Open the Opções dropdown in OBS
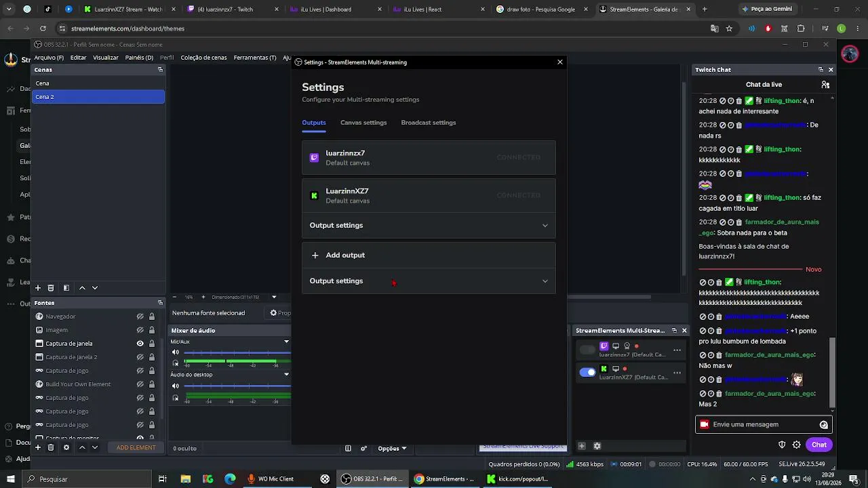The image size is (868, 488). tap(393, 448)
